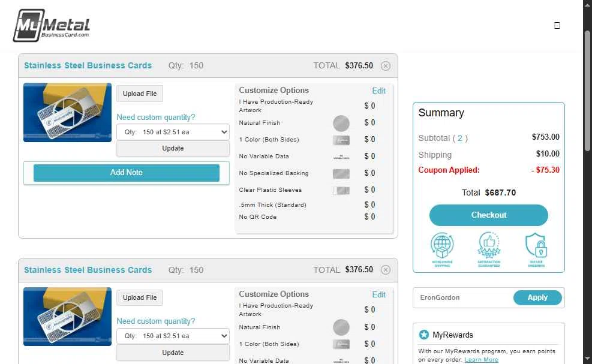Click the Shipping $10.00 amount
This screenshot has height=364, width=592.
point(548,154)
